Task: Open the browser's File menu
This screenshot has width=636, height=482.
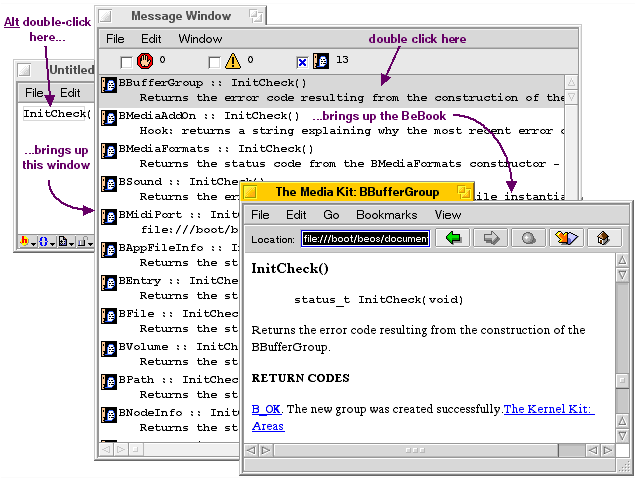Action: click(260, 215)
